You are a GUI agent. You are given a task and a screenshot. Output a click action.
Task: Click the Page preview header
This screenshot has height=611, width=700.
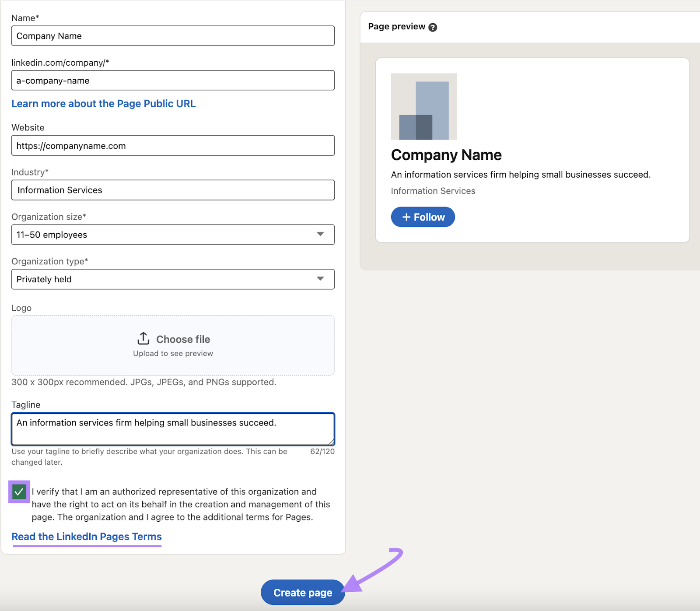396,26
